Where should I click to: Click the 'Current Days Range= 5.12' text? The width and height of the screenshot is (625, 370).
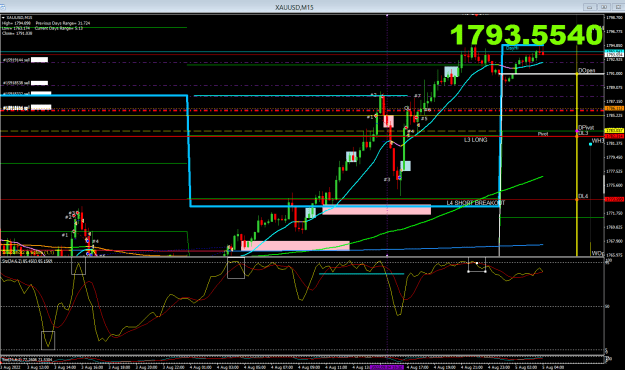(x=59, y=28)
